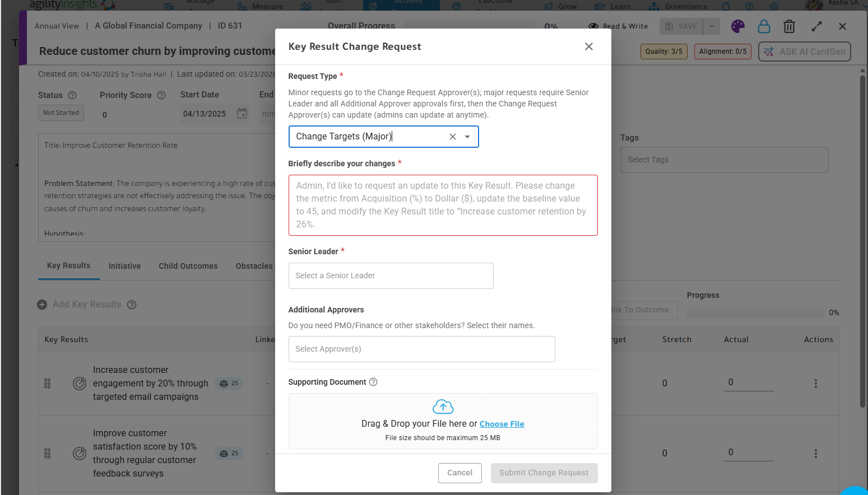The width and height of the screenshot is (868, 495).
Task: Switch to the Child Outcomes tab
Action: [x=188, y=266]
